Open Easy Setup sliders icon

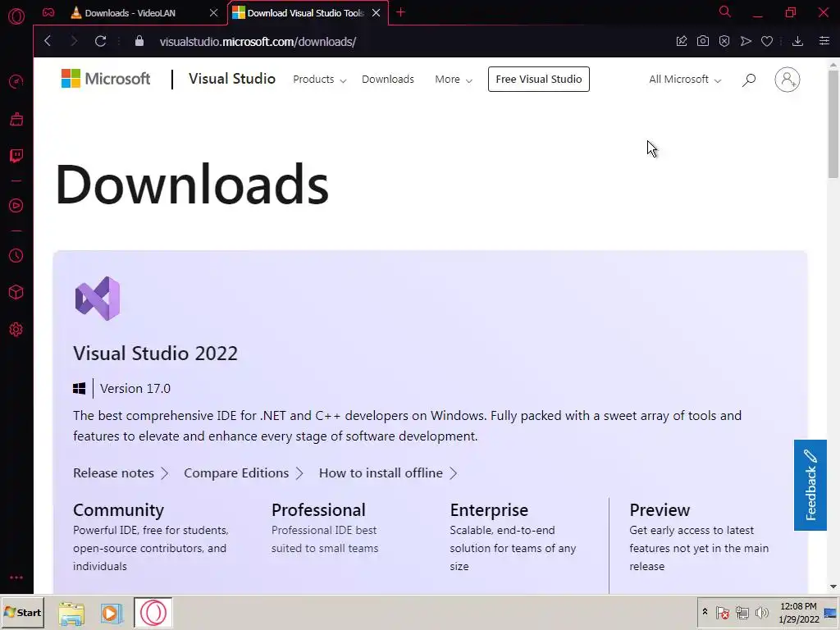point(824,41)
